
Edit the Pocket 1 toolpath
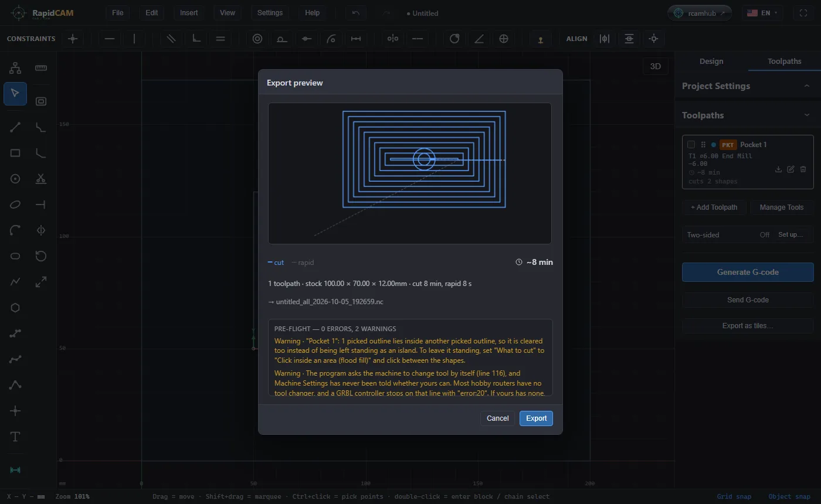[791, 169]
